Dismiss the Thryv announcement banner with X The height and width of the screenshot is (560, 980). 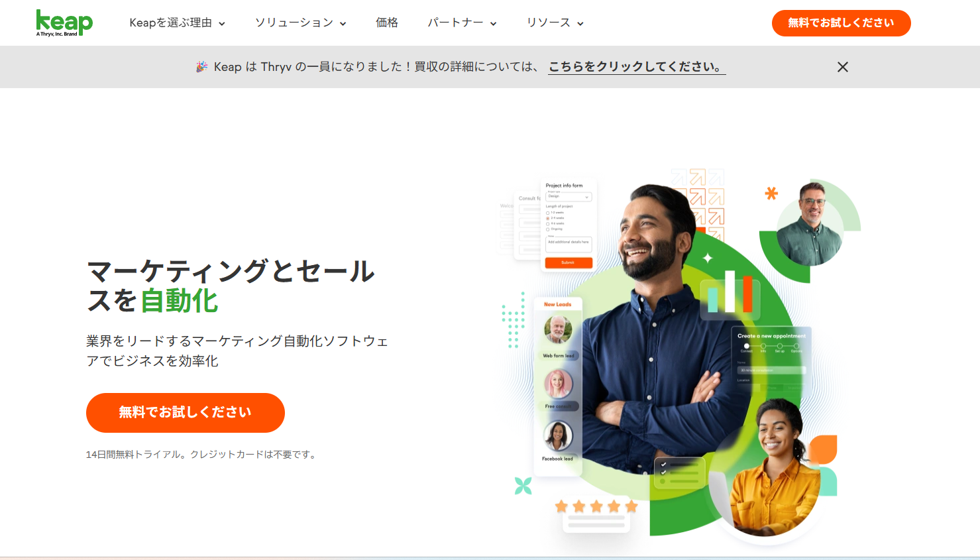(842, 67)
